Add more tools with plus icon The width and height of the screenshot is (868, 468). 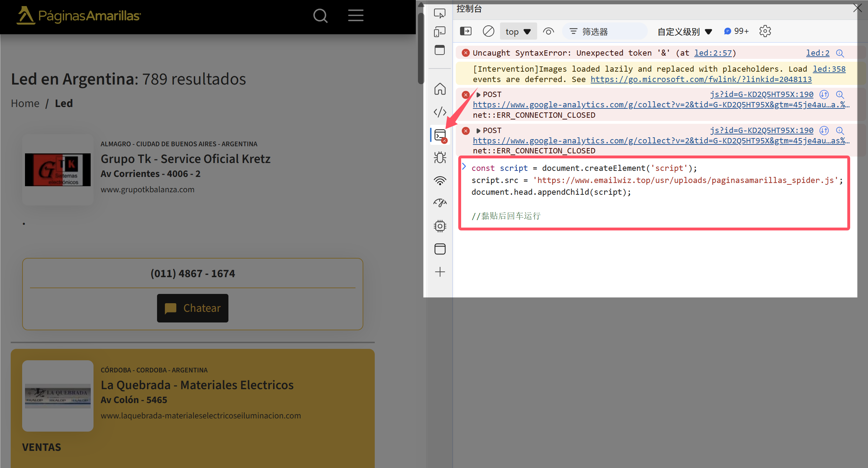click(x=440, y=272)
